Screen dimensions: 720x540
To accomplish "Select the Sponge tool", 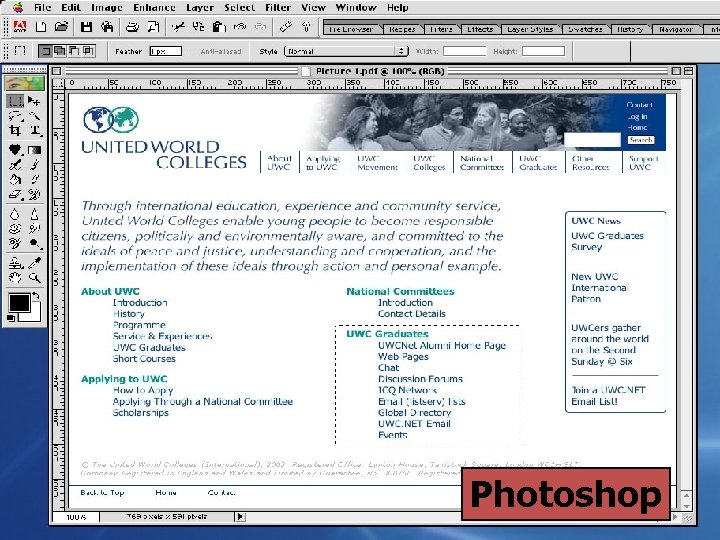I will coord(15,229).
